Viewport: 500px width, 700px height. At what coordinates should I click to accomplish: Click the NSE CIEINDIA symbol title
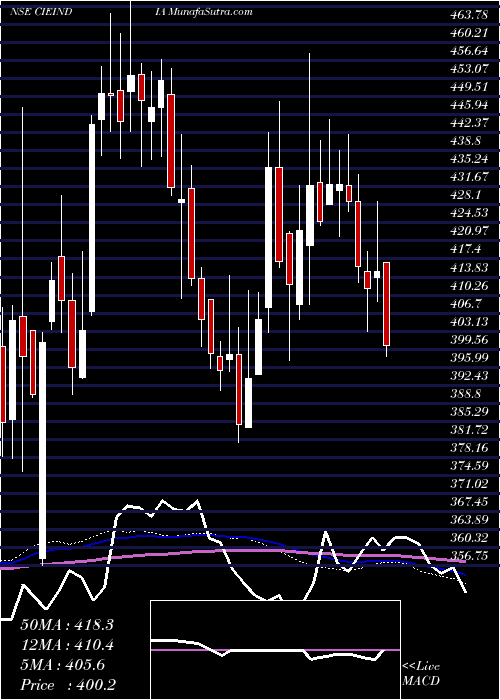(x=88, y=12)
